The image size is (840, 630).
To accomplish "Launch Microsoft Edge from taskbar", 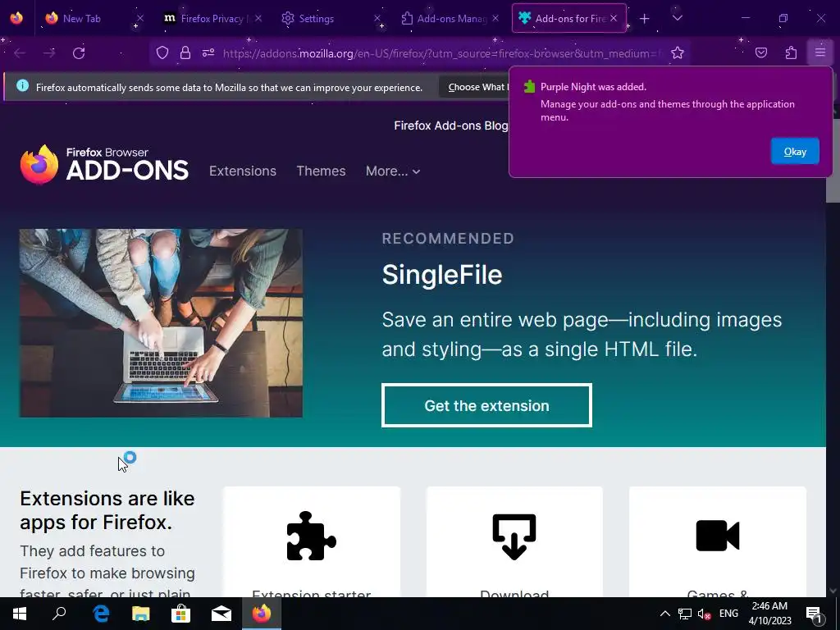I will [101, 614].
